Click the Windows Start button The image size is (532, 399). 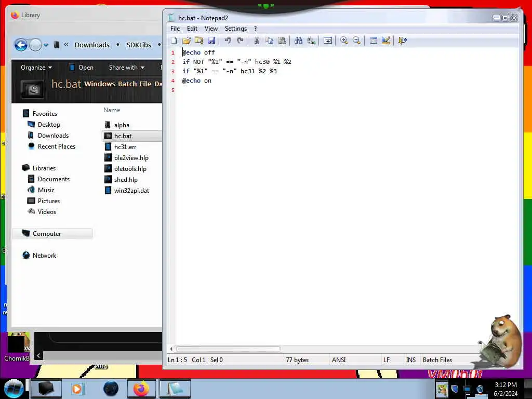pyautogui.click(x=14, y=389)
